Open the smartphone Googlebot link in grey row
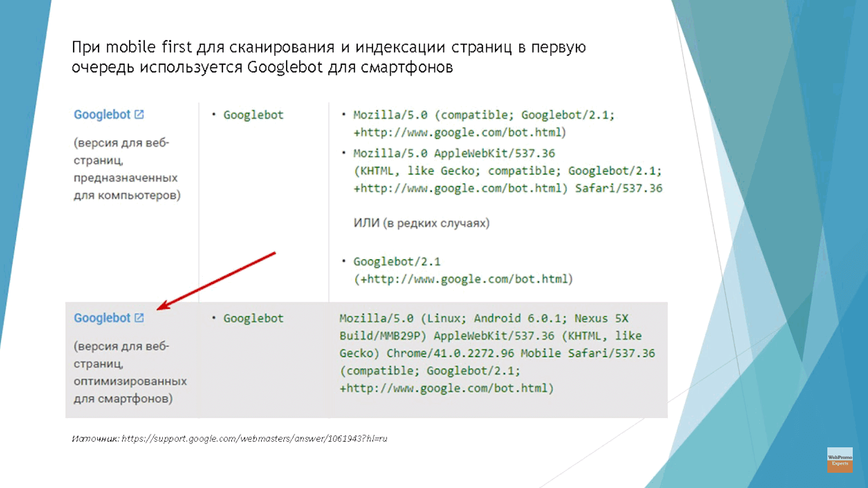The image size is (868, 488). pyautogui.click(x=102, y=318)
